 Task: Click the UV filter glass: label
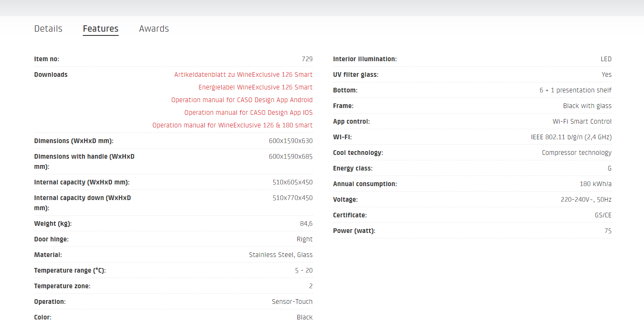click(356, 75)
